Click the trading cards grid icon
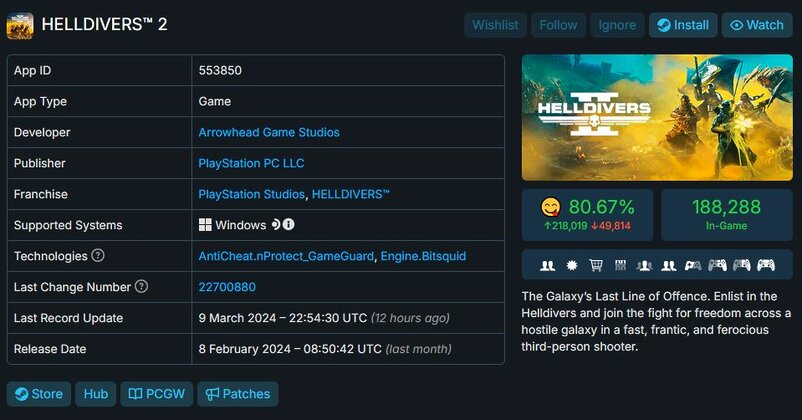The image size is (802, 420). tap(620, 265)
